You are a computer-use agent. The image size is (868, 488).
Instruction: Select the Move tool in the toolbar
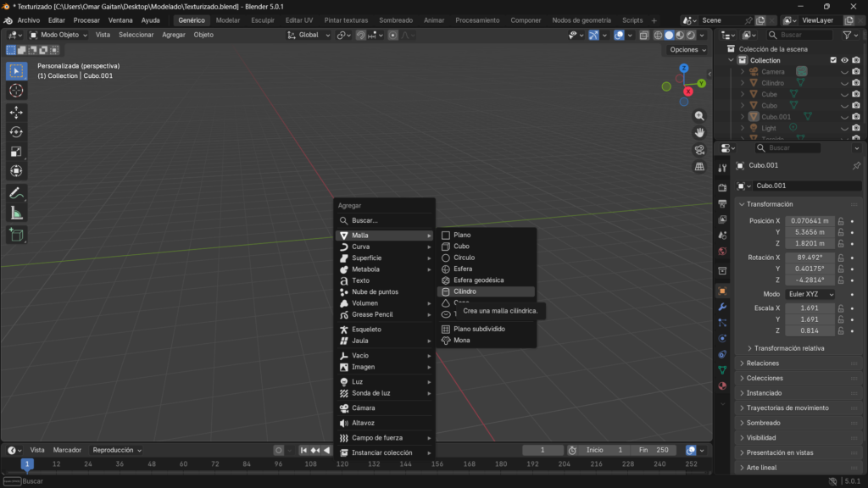(x=16, y=112)
